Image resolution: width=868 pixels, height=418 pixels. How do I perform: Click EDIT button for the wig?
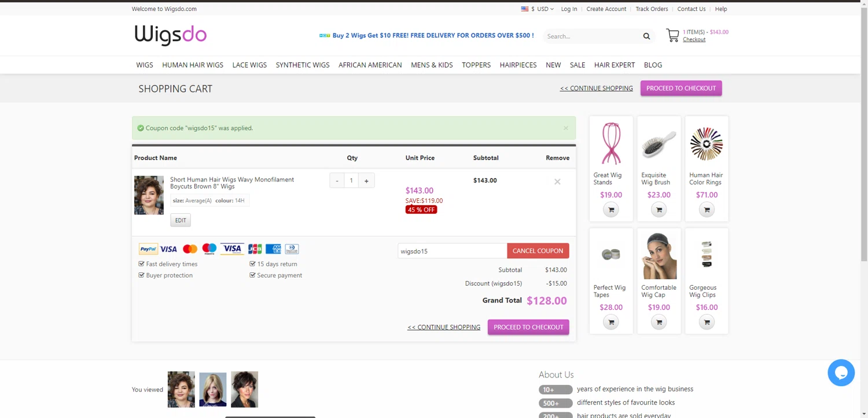[x=181, y=220]
